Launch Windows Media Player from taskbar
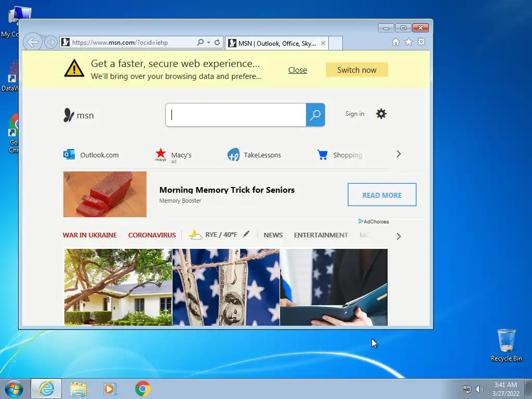Image resolution: width=532 pixels, height=399 pixels. (x=110, y=389)
